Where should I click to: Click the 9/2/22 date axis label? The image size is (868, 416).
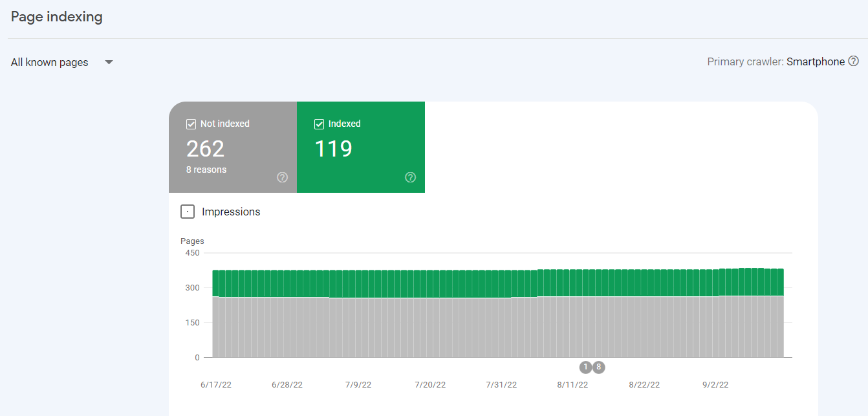tap(715, 384)
